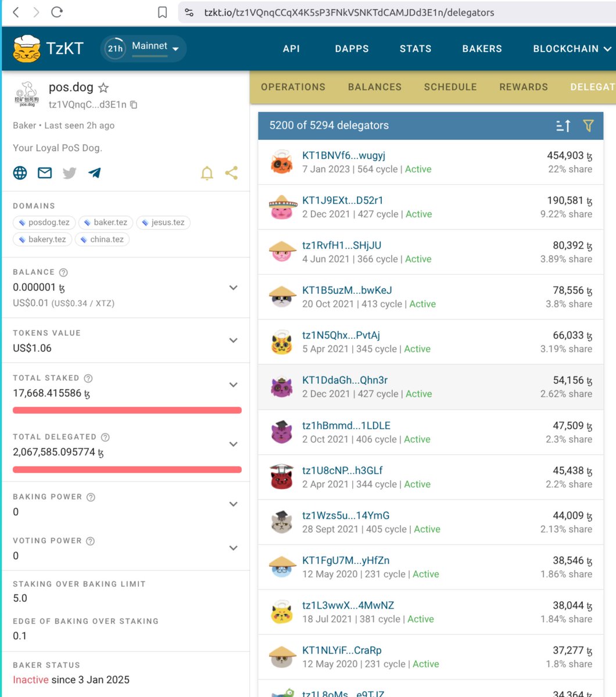The height and width of the screenshot is (697, 616).
Task: Toggle the delegators sort order icon
Action: coord(563,125)
